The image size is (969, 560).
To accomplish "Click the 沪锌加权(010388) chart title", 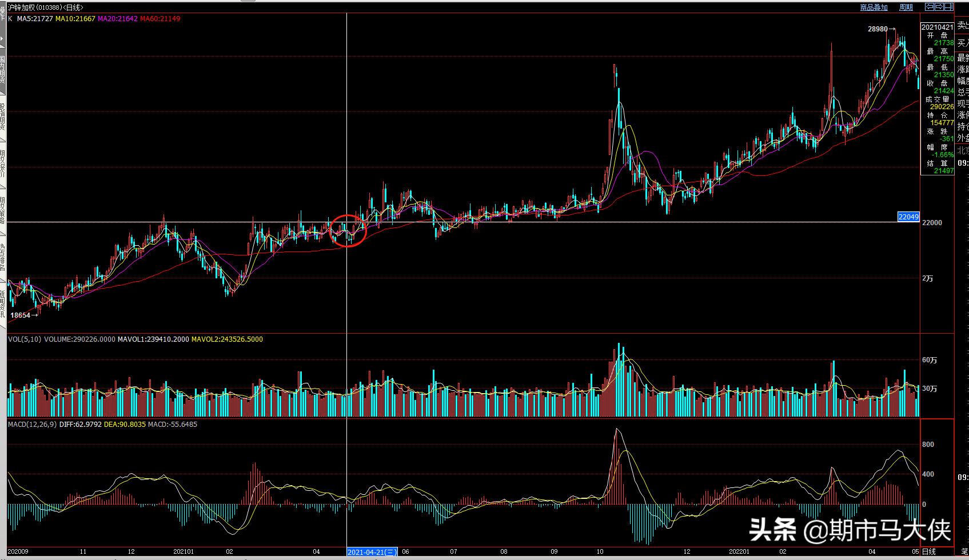I will pos(45,7).
